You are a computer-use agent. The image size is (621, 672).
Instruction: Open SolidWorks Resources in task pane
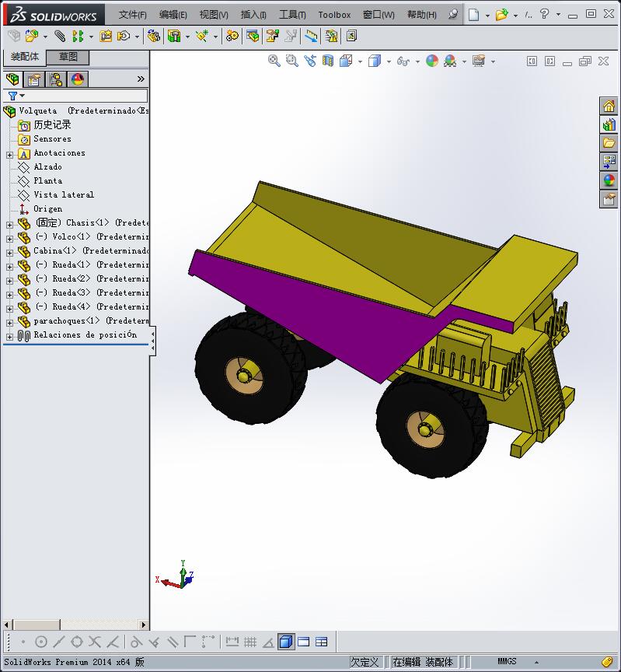[609, 106]
